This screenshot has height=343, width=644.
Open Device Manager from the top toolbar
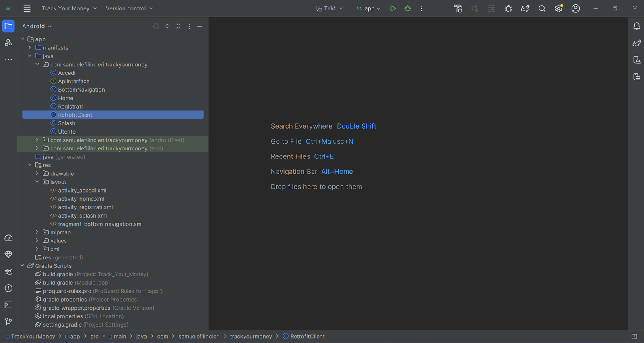pyautogui.click(x=458, y=8)
